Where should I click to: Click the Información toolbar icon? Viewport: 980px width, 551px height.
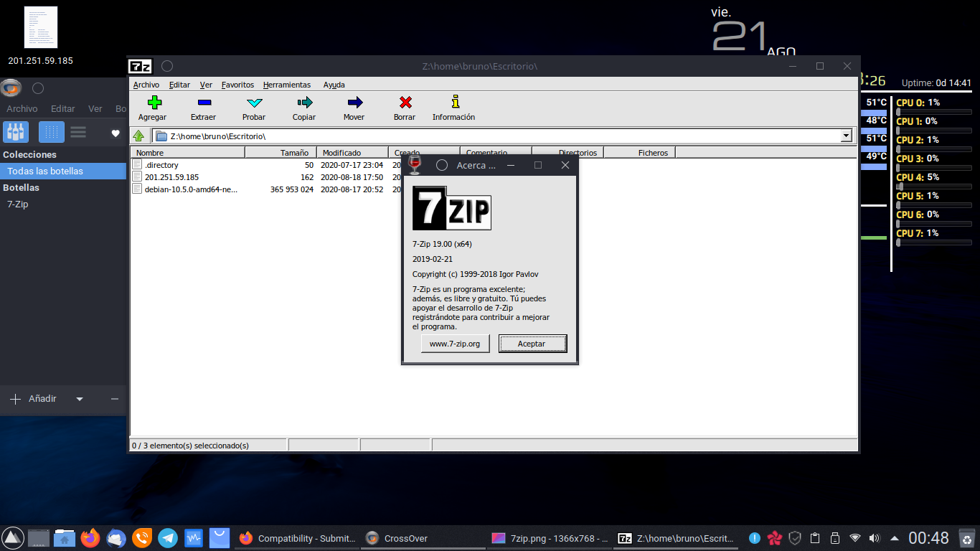(454, 103)
